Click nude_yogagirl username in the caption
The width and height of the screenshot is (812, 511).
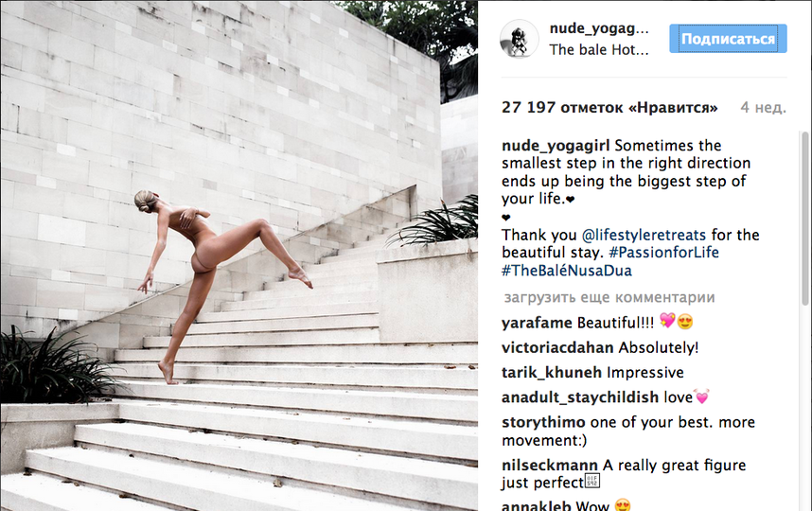click(x=556, y=146)
